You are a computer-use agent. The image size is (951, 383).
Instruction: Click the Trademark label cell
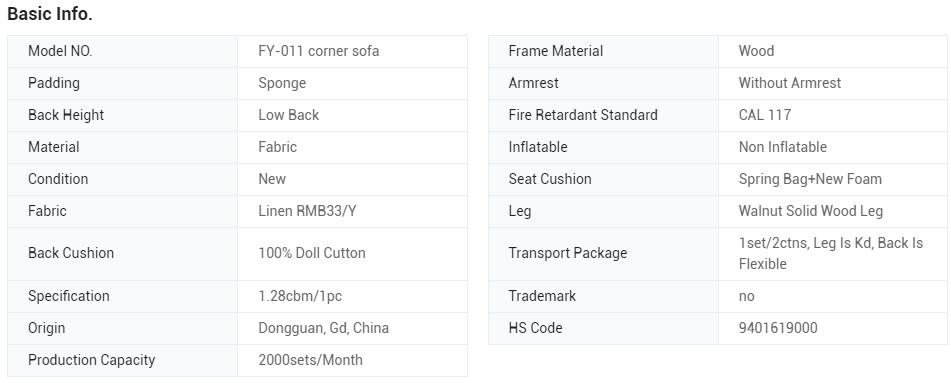coord(603,296)
